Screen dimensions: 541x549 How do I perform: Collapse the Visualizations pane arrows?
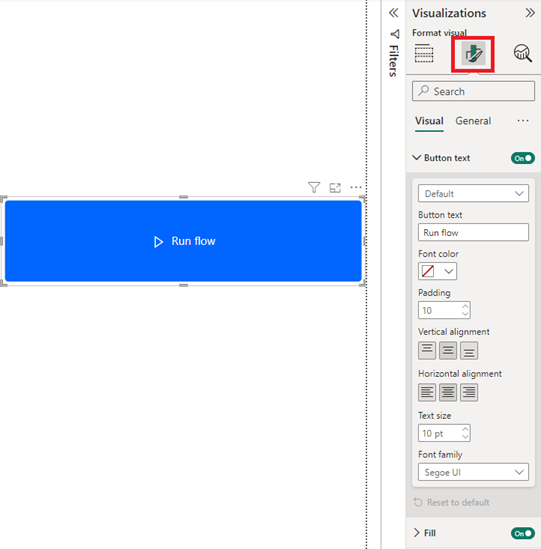(530, 13)
